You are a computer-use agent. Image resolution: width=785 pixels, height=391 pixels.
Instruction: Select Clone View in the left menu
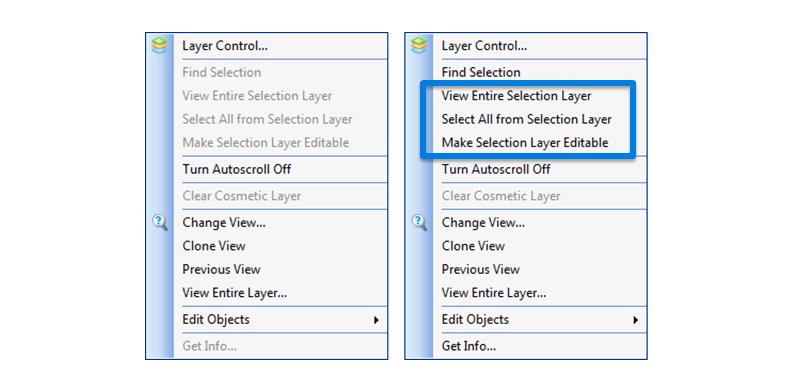214,246
